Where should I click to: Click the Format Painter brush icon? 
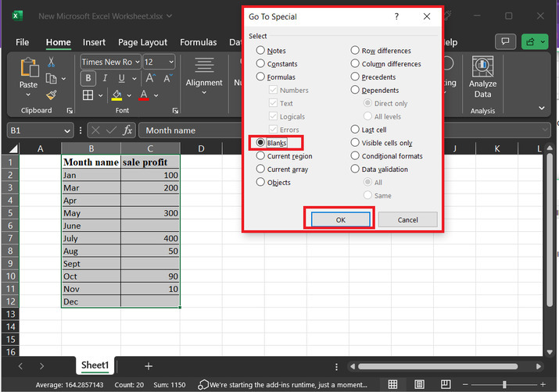pos(51,94)
